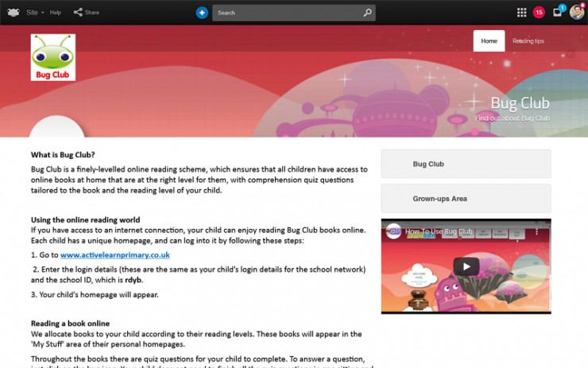Click the Bug Club sidebar button
The height and width of the screenshot is (368, 588).
coord(466,164)
